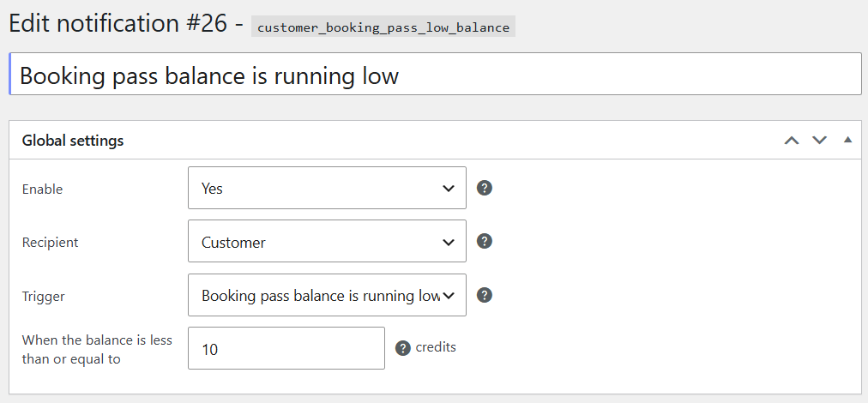This screenshot has width=868, height=403.
Task: Open the Enable dropdown
Action: [x=327, y=189]
